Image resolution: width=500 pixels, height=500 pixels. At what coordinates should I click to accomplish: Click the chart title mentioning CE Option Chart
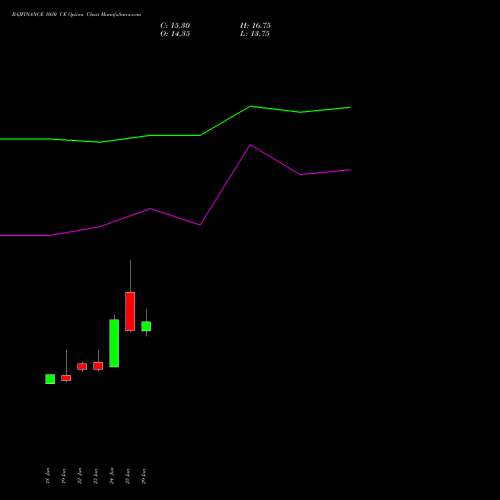tap(76, 15)
